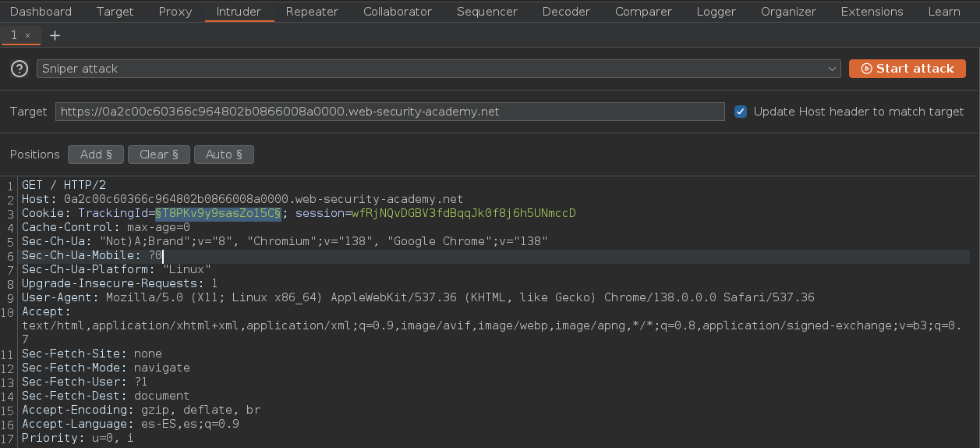The image size is (980, 448).
Task: Switch to the Repeater tab
Action: point(312,12)
